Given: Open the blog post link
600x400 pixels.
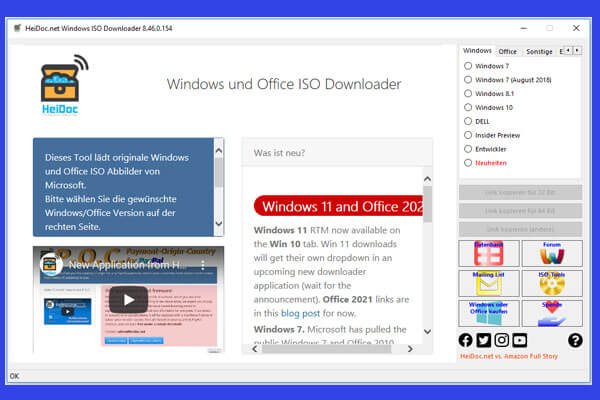Looking at the screenshot, I should (x=300, y=313).
